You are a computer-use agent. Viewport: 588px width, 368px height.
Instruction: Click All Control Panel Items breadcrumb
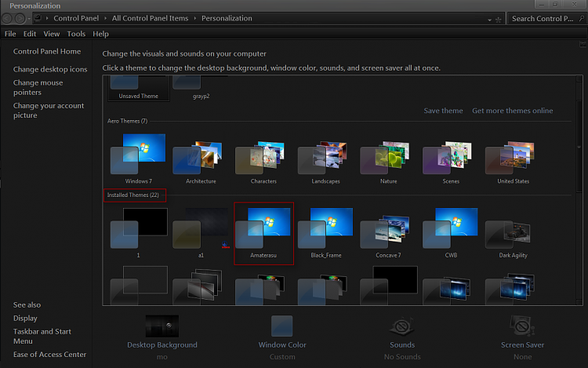click(x=150, y=18)
